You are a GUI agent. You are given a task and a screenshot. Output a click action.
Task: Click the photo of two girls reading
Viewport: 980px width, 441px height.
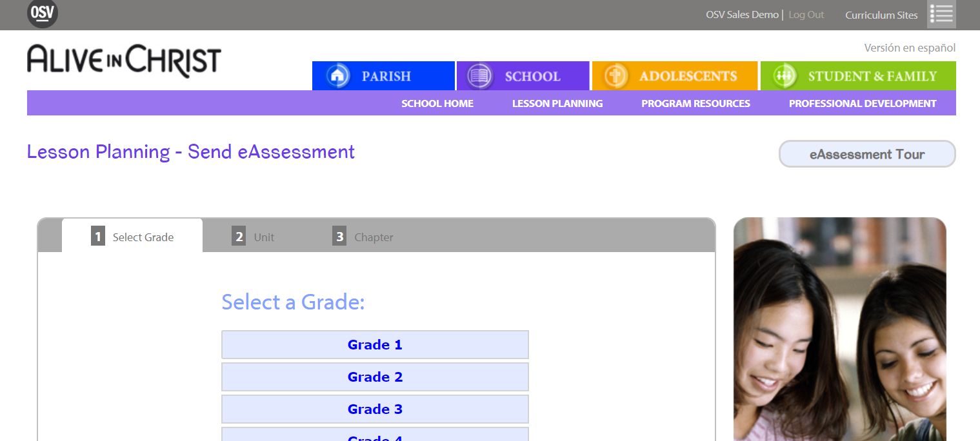coord(839,329)
